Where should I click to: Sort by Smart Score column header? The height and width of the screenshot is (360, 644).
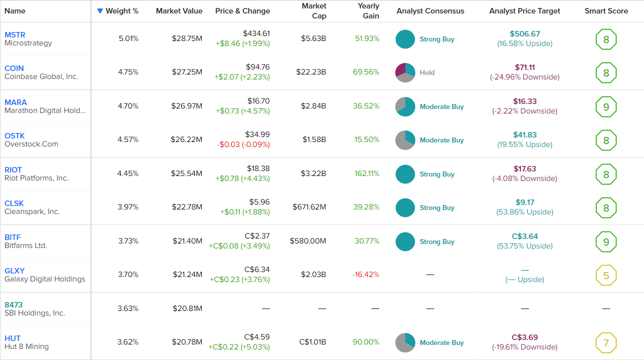click(606, 11)
